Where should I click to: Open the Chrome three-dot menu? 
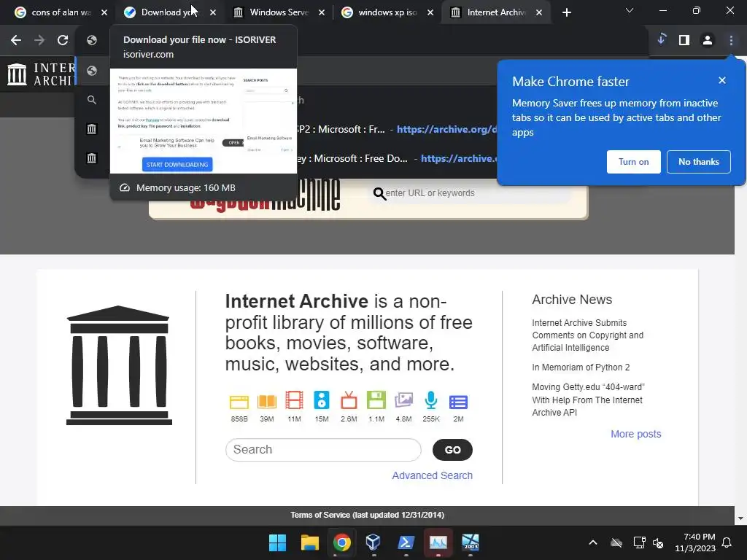731,40
